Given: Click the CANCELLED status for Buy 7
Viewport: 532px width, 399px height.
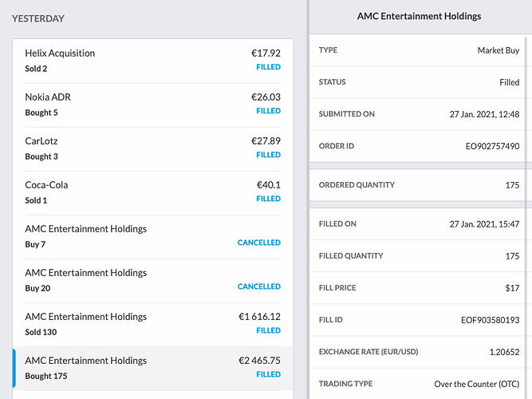Looking at the screenshot, I should coord(259,243).
